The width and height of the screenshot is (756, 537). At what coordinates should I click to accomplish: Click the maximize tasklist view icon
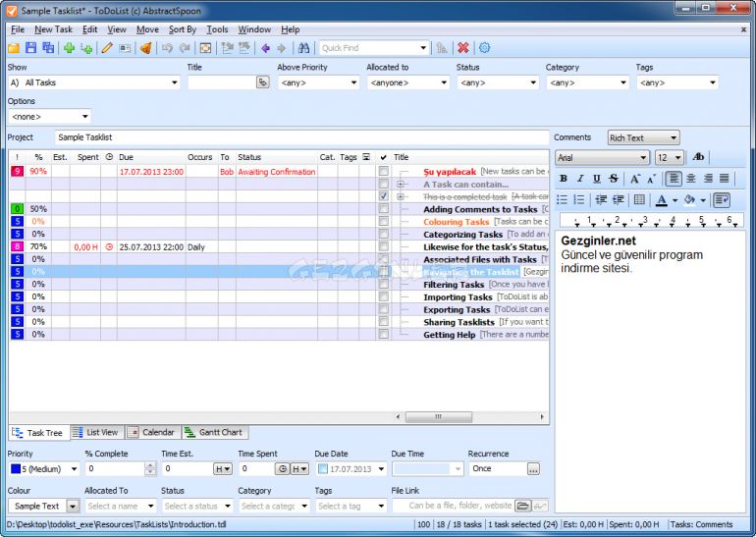coord(205,48)
